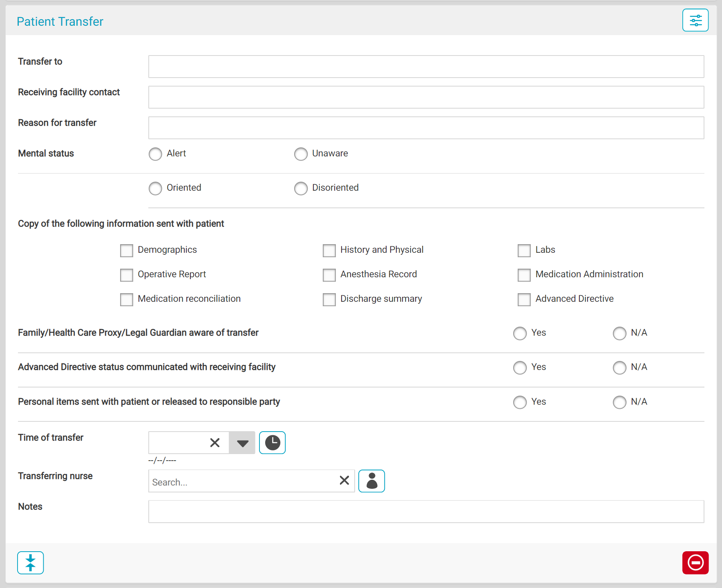
Task: Select N/A for personal items sent
Action: (x=619, y=402)
